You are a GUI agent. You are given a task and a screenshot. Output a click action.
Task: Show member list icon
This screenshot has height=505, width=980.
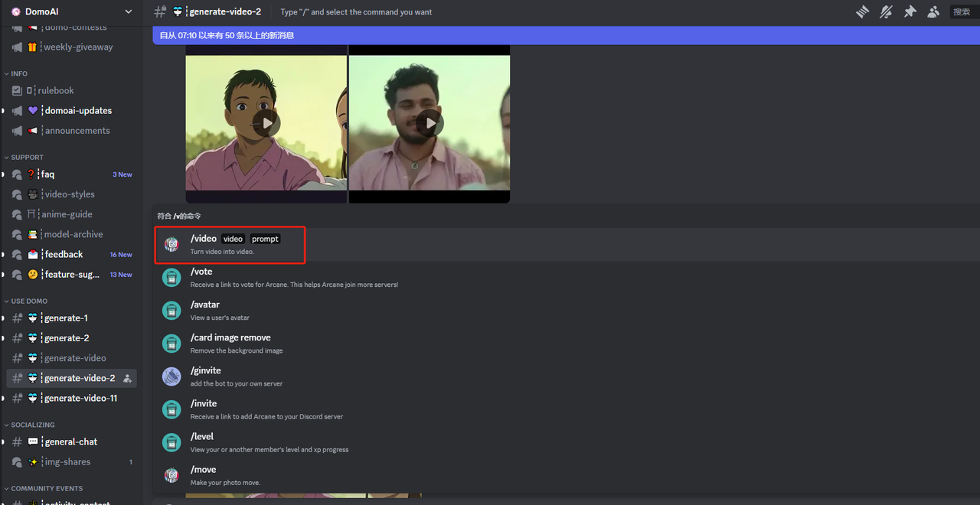click(933, 11)
